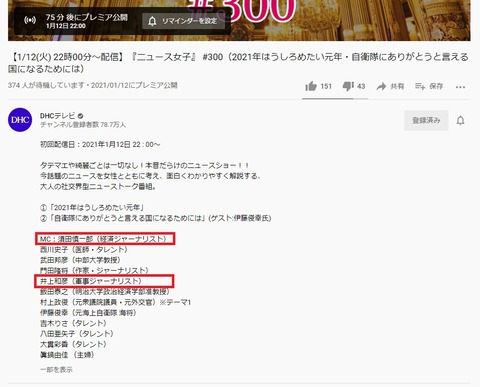Select the line 大貫彩香（タレント）
The width and height of the screenshot is (480, 387).
[73, 344]
